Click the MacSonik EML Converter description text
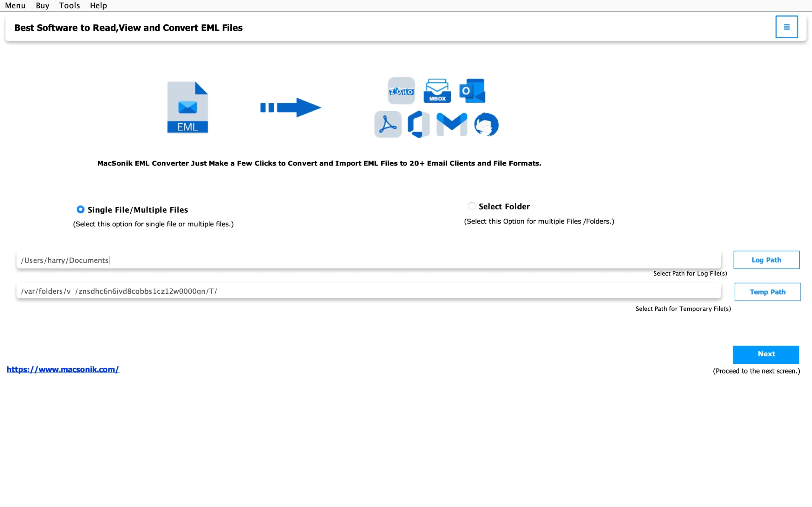Viewport: 812px width, 507px height. click(319, 163)
